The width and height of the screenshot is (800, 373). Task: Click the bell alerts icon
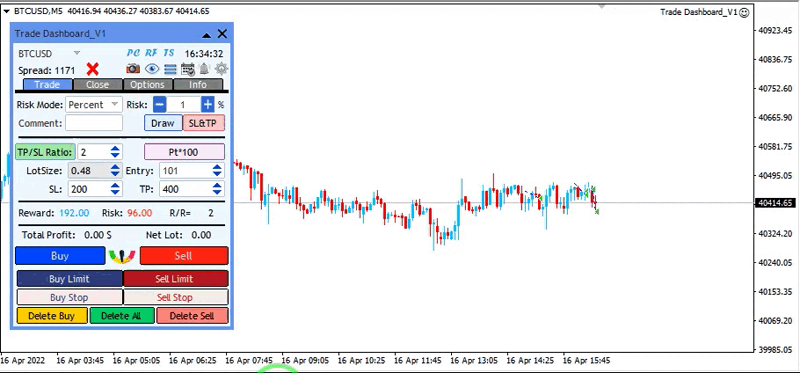204,68
